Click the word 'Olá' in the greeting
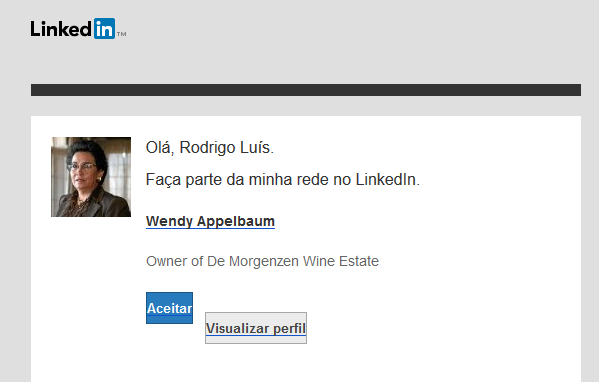The image size is (599, 382). tap(159, 148)
